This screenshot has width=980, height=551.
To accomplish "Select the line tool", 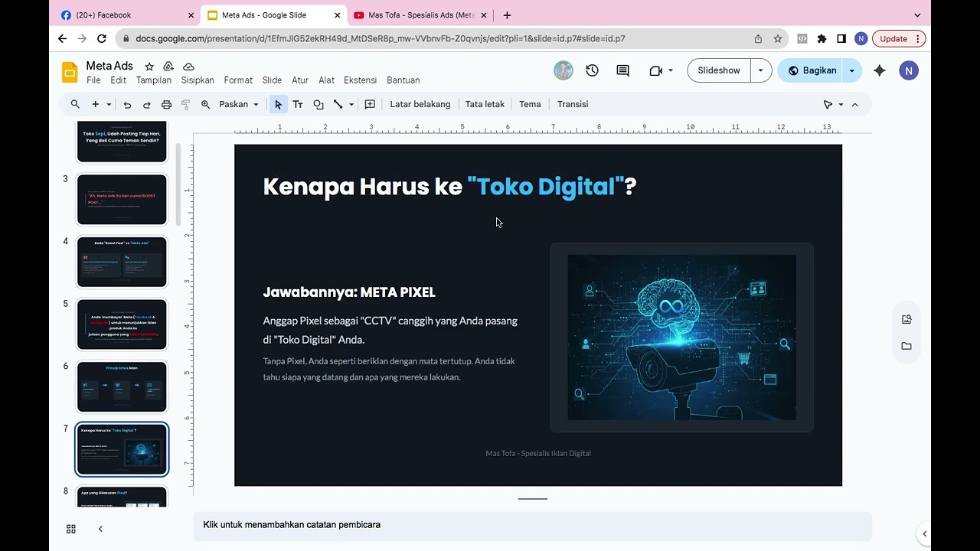I will pyautogui.click(x=338, y=104).
